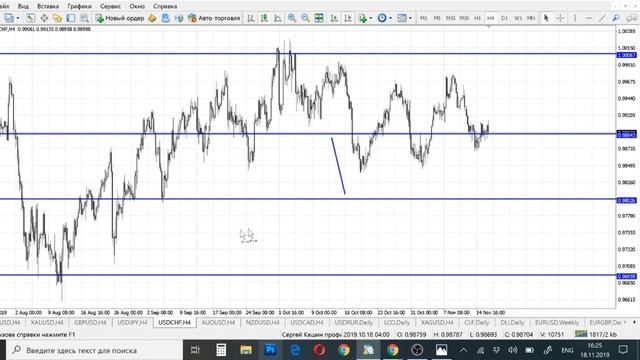Image resolution: width=640 pixels, height=360 pixels.
Task: Select the Crosshair tool
Action: coord(560,18)
